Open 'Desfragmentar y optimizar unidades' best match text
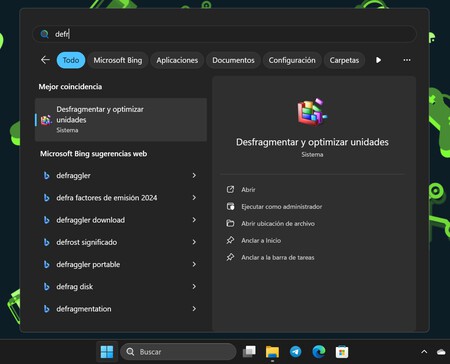450x364 pixels. click(x=100, y=114)
